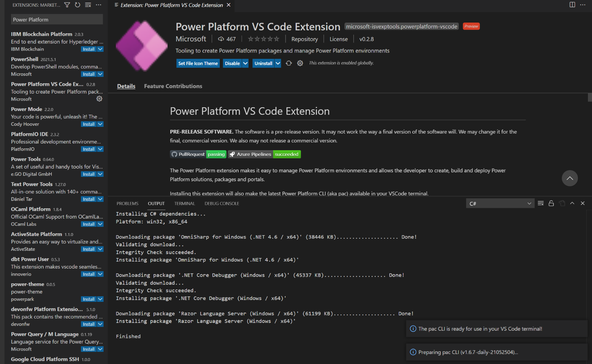Viewport: 592px width, 364px height.
Task: Clear extensions search results icon
Action: point(88,5)
